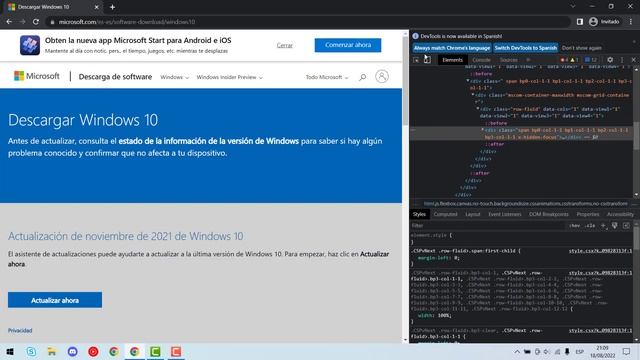Toggle the device toolbar icon

click(427, 60)
